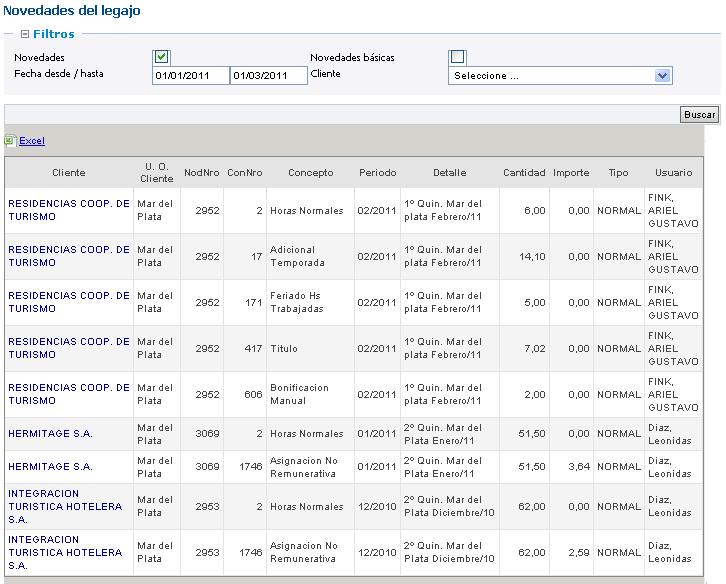Uncheck the Novedades checkbox
The height and width of the screenshot is (584, 726).
[162, 57]
